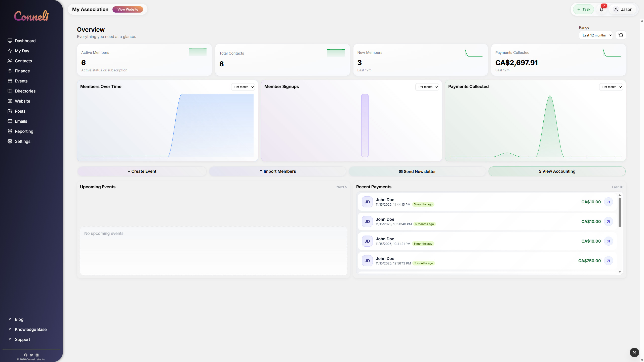Click the Twitter icon in sidebar footer
This screenshot has height=362, width=644.
(31, 355)
